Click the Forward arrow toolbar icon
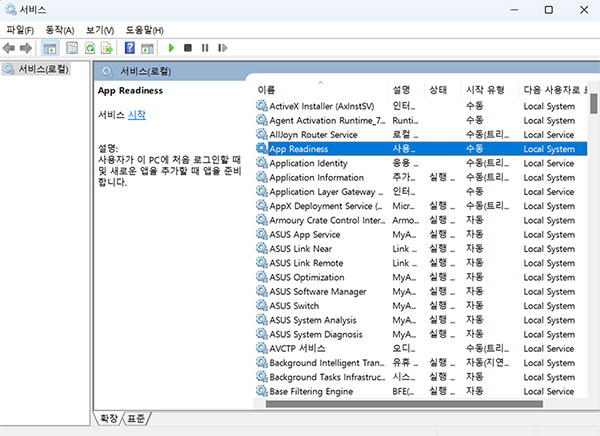This screenshot has height=436, width=600. (26, 48)
